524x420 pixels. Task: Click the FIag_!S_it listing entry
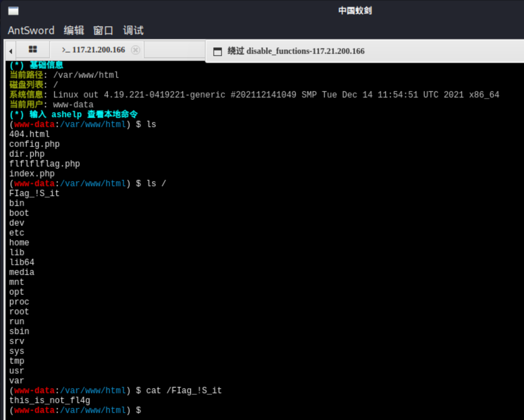[35, 193]
